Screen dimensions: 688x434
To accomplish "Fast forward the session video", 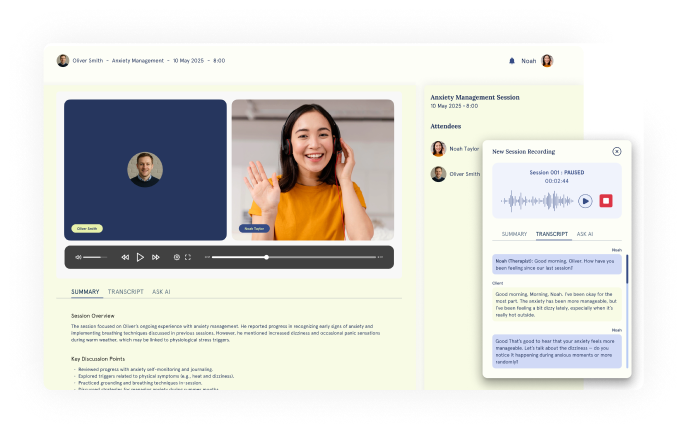I will point(156,257).
